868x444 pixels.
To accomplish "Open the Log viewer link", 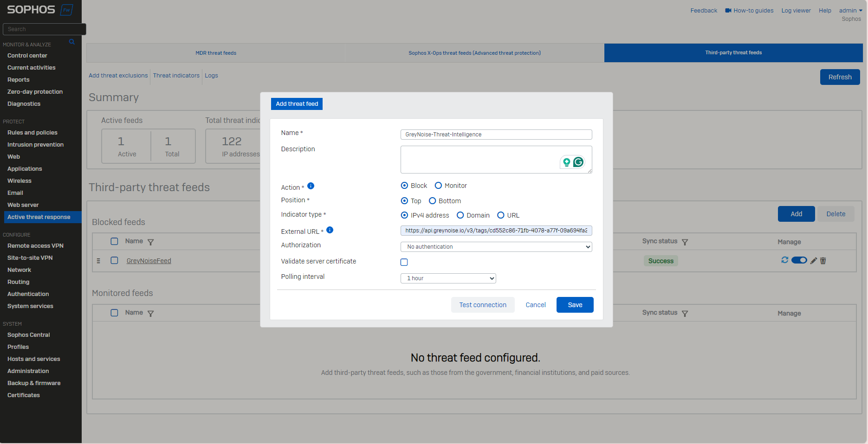I will [796, 11].
